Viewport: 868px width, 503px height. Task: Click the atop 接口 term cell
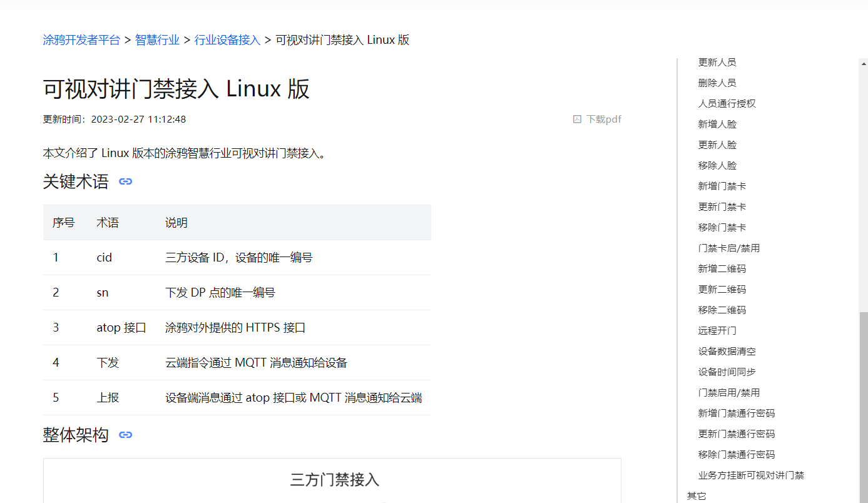pos(121,327)
